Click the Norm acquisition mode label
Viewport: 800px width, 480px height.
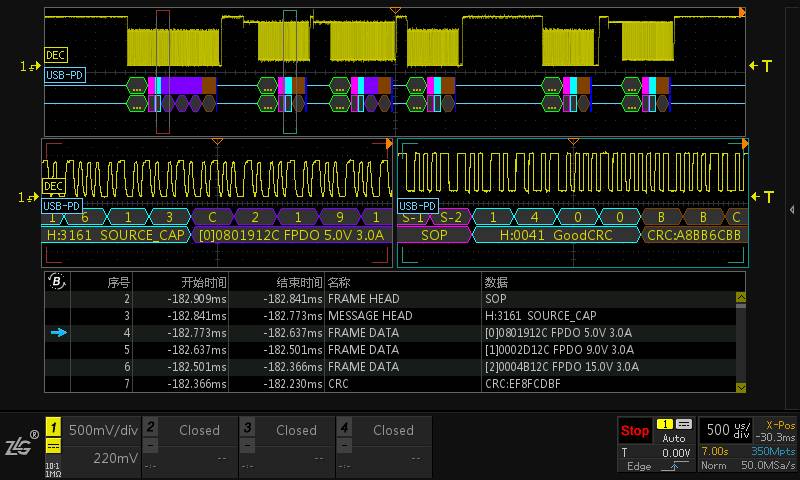[x=713, y=465]
